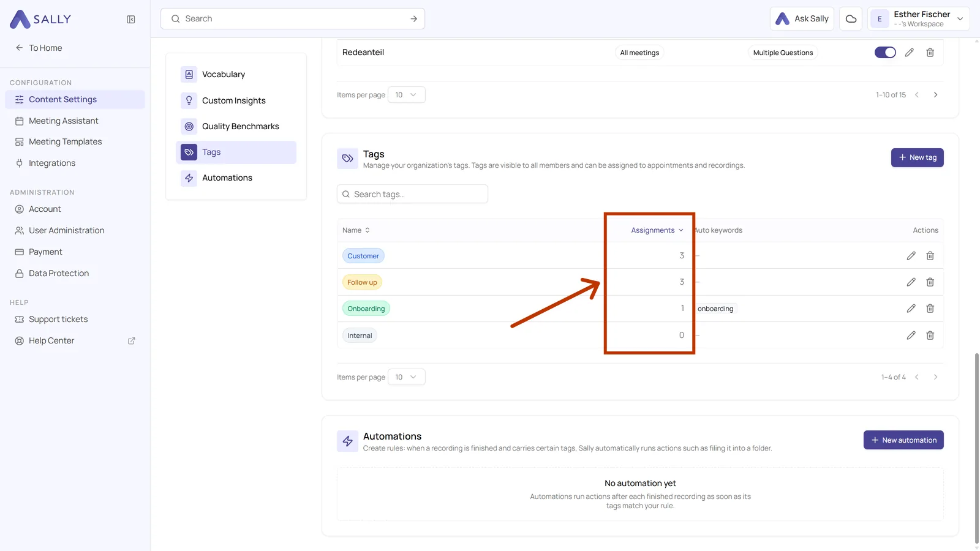Delete the Follow up tag
The image size is (980, 551).
tap(930, 282)
